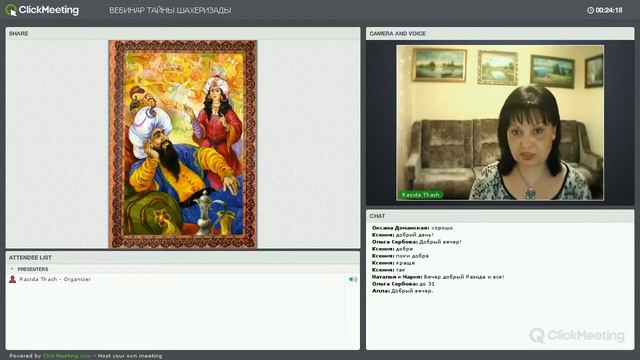This screenshot has width=640, height=360.
Task: Click the Ольга Сербова: до 31 message
Action: [403, 284]
